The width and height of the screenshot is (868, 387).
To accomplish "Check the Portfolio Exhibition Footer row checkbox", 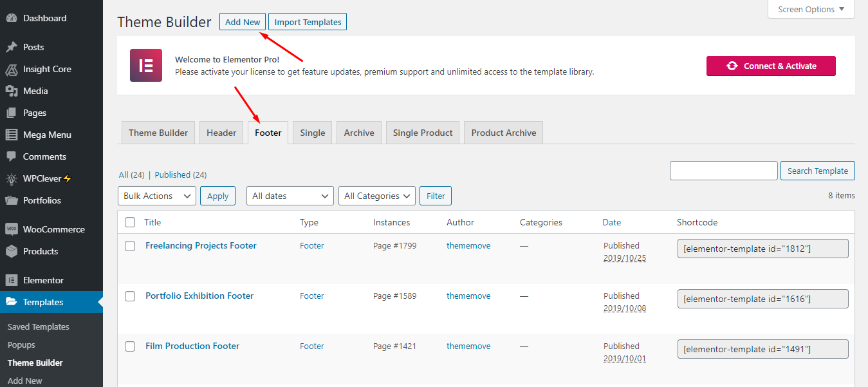I will pos(130,296).
